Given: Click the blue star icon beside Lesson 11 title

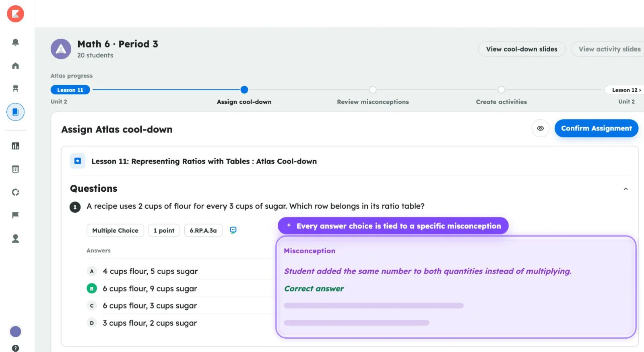Looking at the screenshot, I should point(78,161).
